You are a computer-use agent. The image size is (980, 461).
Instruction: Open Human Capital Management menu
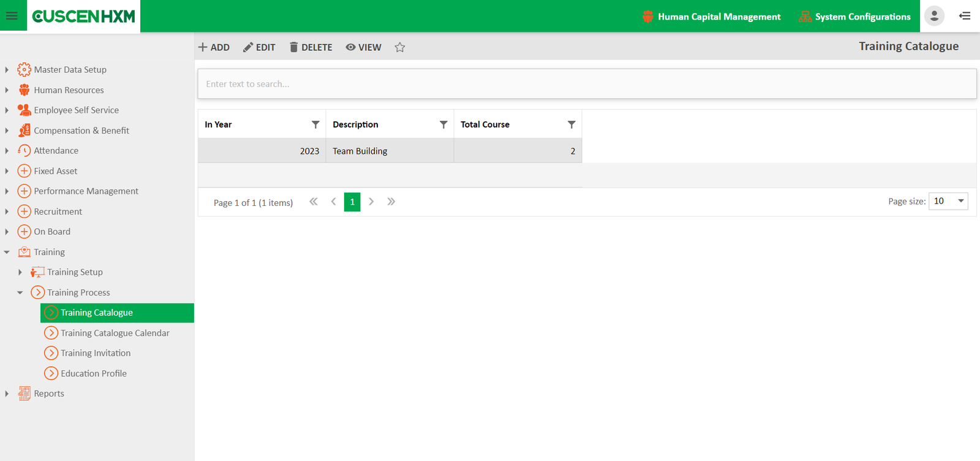[x=711, y=17]
